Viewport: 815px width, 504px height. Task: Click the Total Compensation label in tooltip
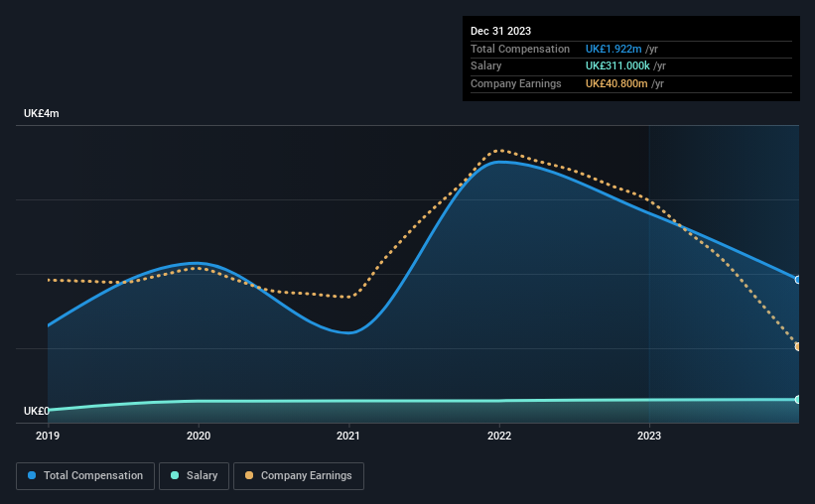pos(520,49)
